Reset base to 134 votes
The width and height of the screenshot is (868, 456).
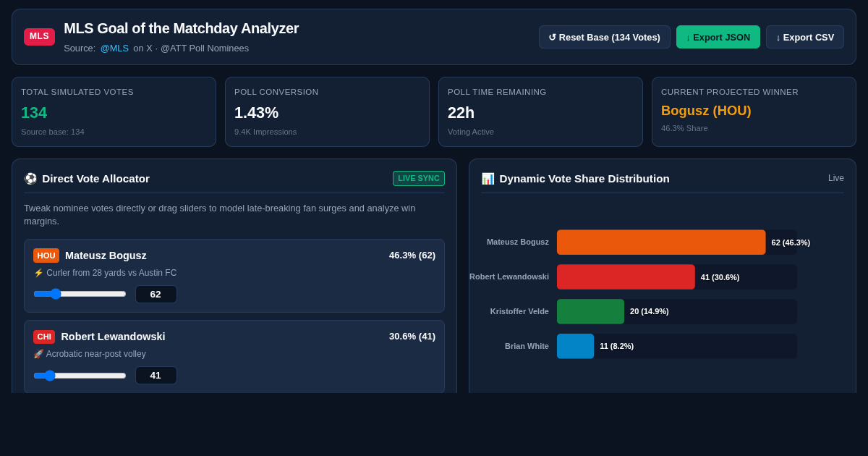pos(605,37)
